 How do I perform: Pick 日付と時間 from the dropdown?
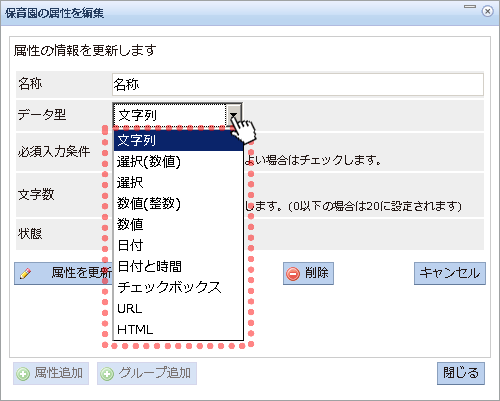pos(178,266)
